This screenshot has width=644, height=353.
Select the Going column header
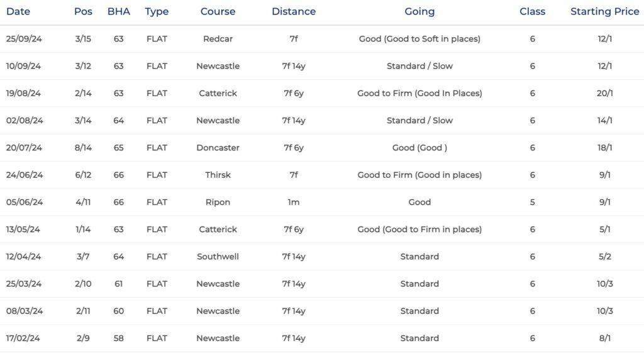419,12
